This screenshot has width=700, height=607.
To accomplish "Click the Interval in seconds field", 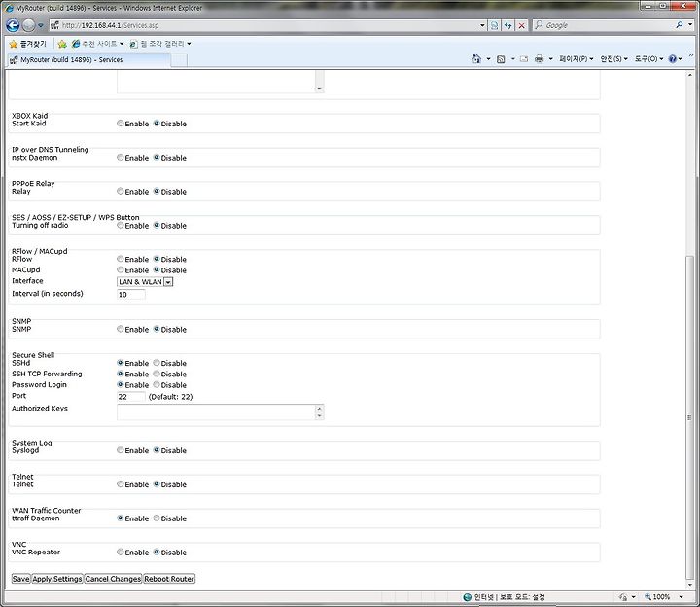I will point(131,295).
